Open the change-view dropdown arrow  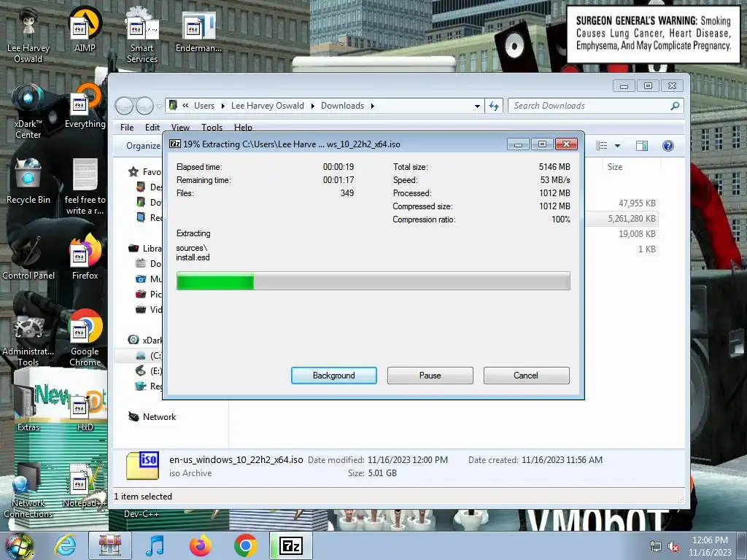617,146
